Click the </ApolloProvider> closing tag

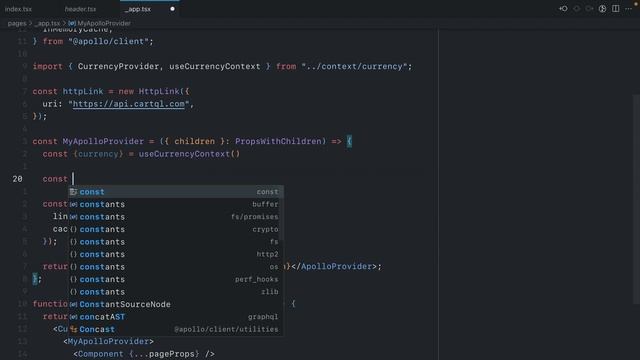tap(333, 267)
